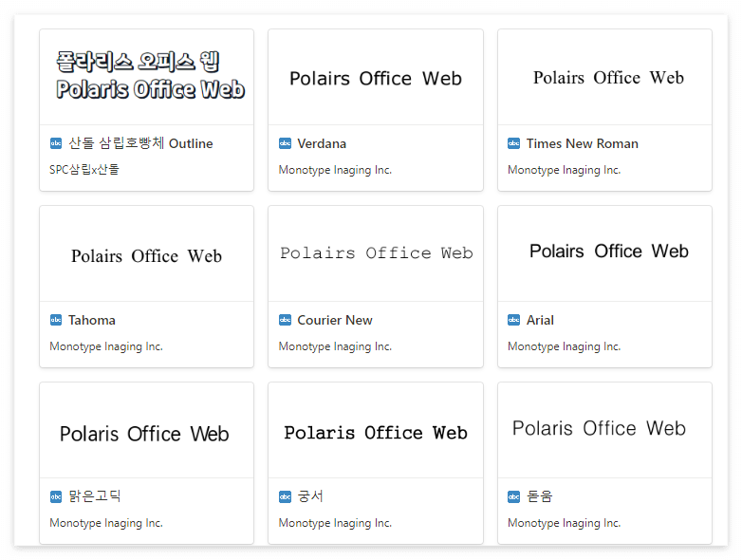This screenshot has width=742, height=560.
Task: Click the Verdana font name
Action: coord(322,143)
